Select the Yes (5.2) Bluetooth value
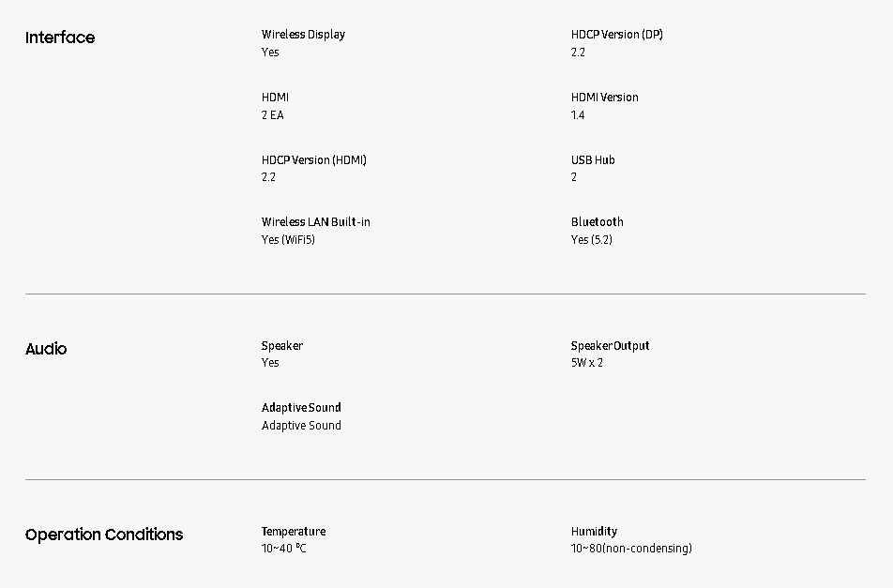This screenshot has width=893, height=588. [591, 240]
